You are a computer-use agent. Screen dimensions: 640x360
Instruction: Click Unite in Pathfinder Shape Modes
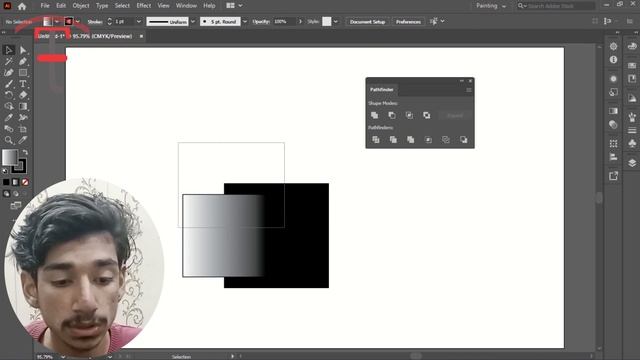pyautogui.click(x=374, y=116)
